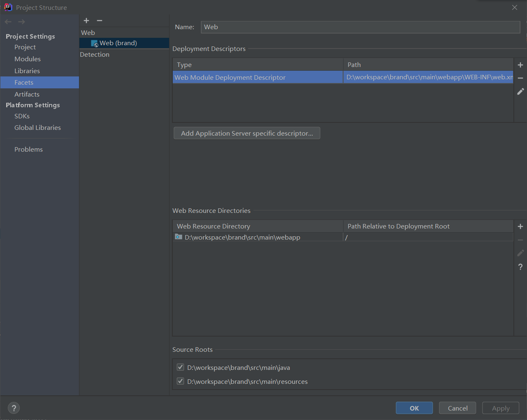Add a deployment descriptor with plus icon

coord(520,65)
